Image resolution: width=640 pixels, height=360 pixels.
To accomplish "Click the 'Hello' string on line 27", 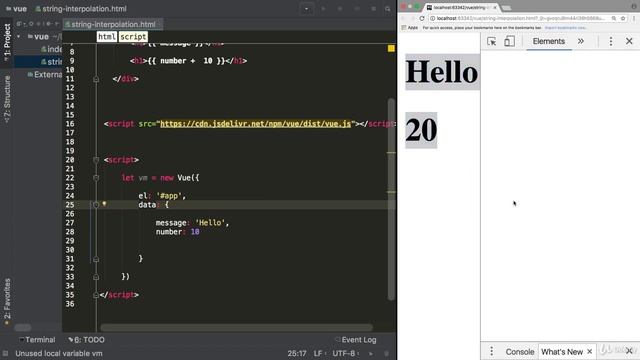I will [x=211, y=223].
